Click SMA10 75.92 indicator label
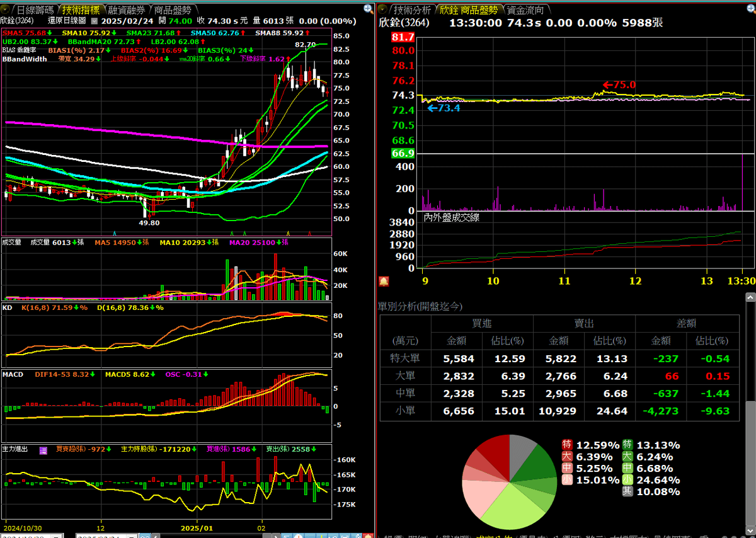This screenshot has height=538, width=756. pyautogui.click(x=88, y=33)
